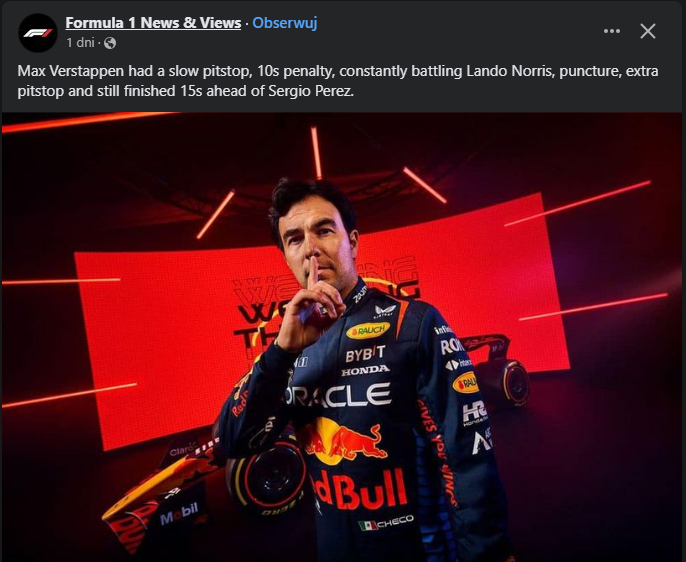Close the post viewer with the X
The height and width of the screenshot is (562, 686).
pos(648,31)
